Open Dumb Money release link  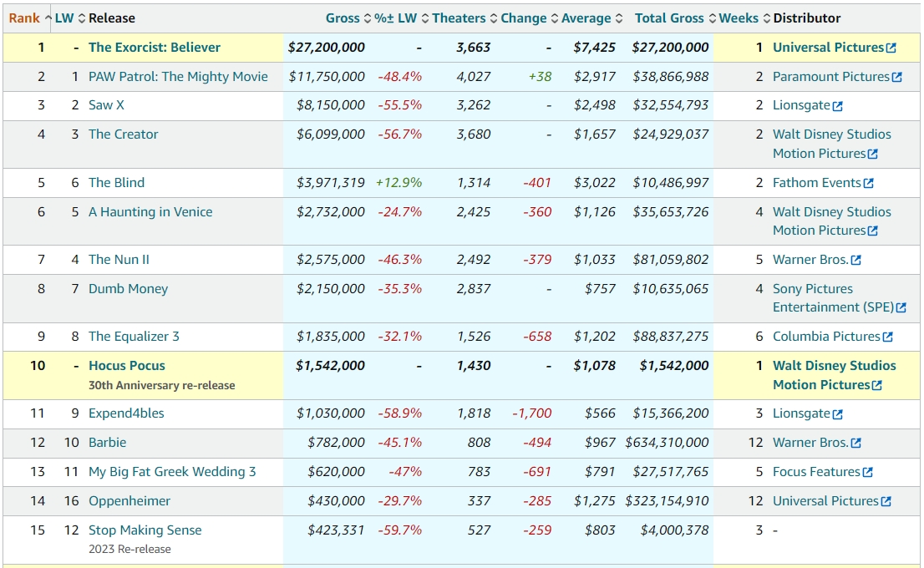click(128, 289)
